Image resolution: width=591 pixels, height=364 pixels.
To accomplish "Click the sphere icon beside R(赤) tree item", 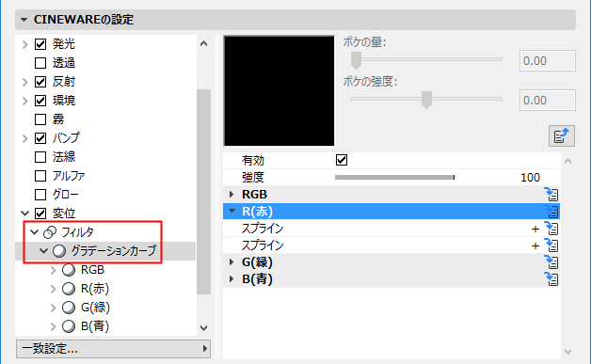I will (x=69, y=289).
